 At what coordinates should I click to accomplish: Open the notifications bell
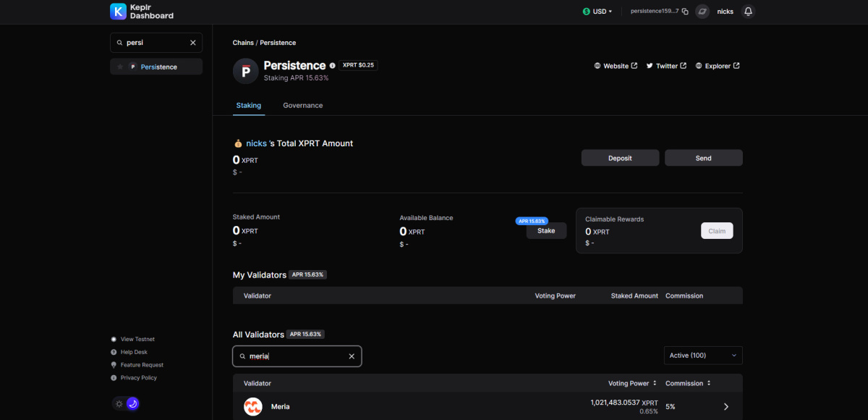[x=748, y=12]
